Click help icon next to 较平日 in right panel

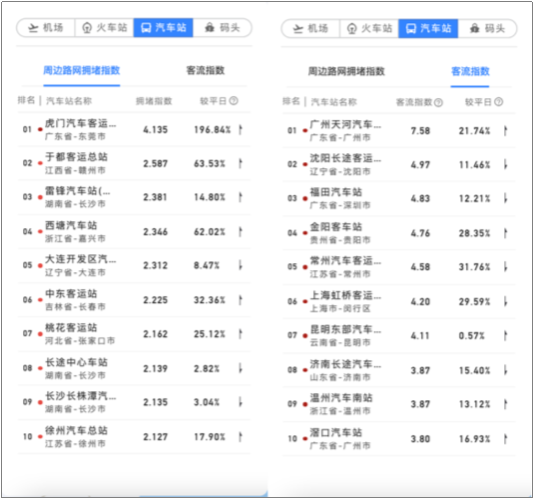coord(499,102)
